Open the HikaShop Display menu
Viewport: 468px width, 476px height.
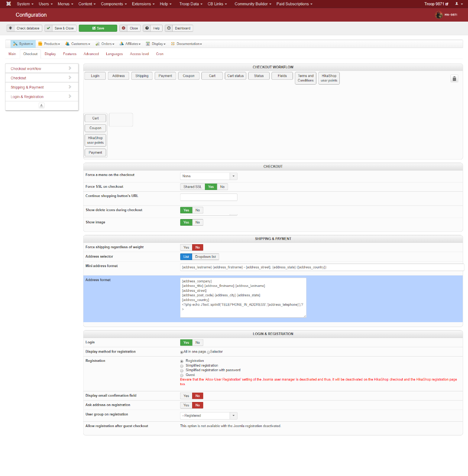[156, 44]
